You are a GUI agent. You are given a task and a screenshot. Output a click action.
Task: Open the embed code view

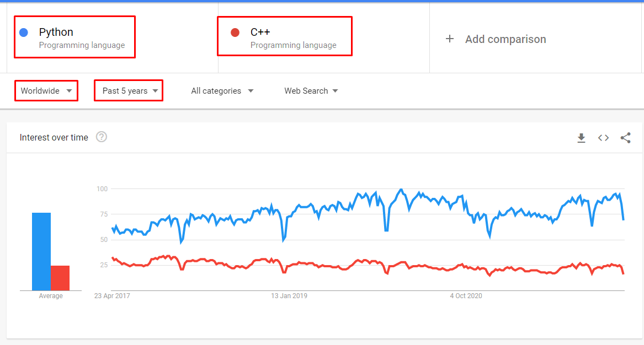tap(603, 138)
